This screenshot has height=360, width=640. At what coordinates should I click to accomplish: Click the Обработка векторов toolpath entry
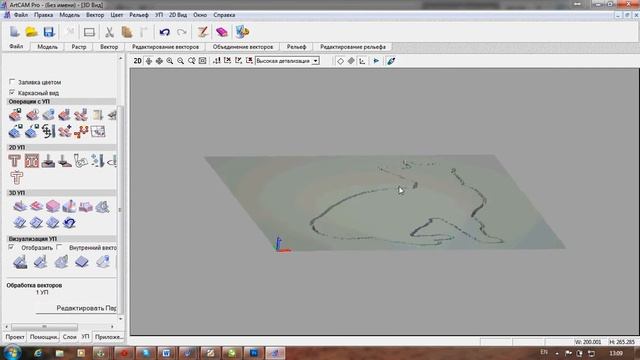pos(34,285)
